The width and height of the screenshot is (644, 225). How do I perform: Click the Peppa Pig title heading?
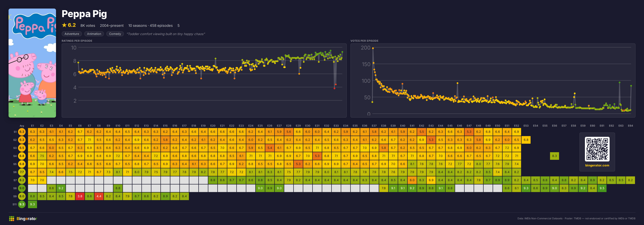pos(84,14)
